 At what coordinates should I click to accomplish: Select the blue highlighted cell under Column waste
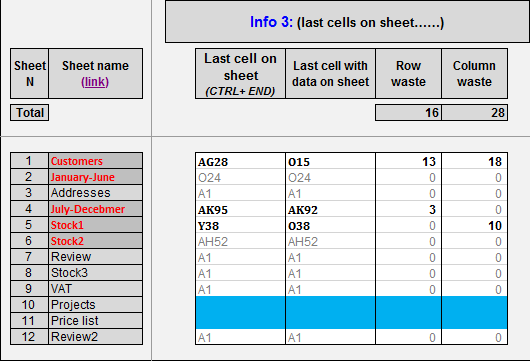(474, 312)
